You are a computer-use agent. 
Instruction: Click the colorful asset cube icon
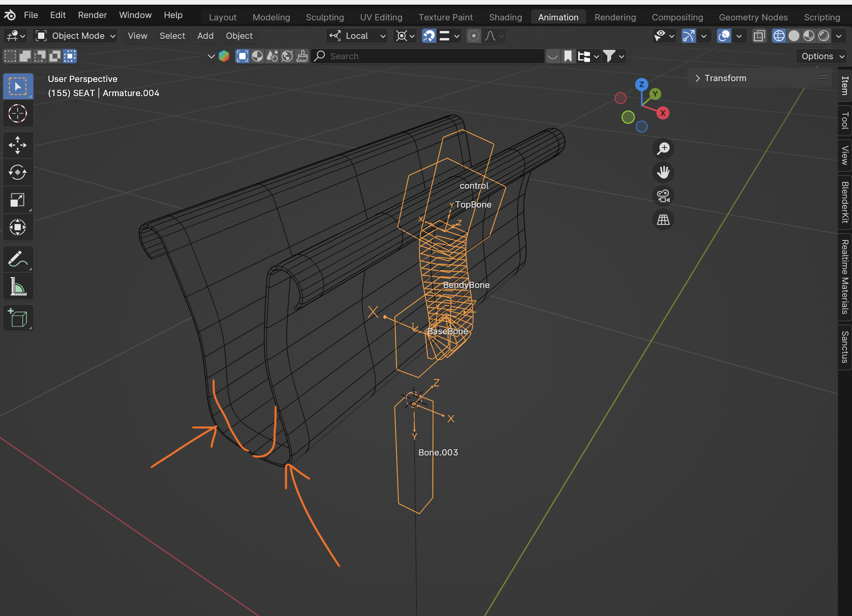[224, 56]
